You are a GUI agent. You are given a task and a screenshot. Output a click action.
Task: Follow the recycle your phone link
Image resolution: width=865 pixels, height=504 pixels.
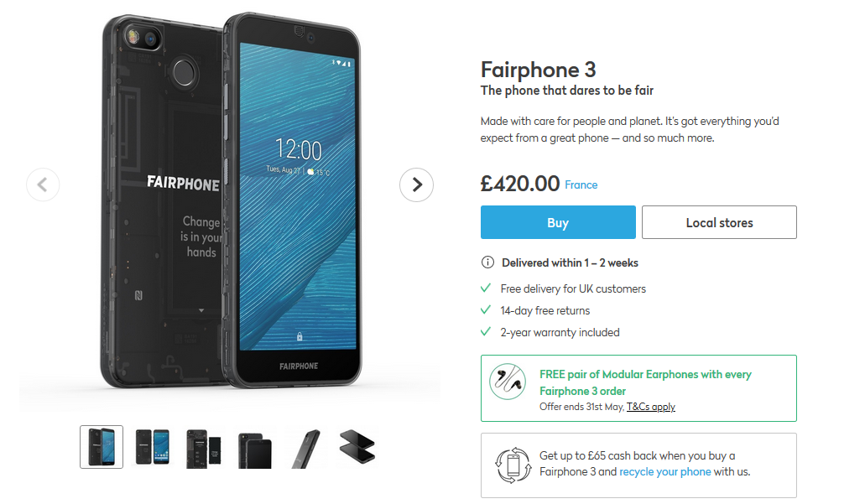664,471
